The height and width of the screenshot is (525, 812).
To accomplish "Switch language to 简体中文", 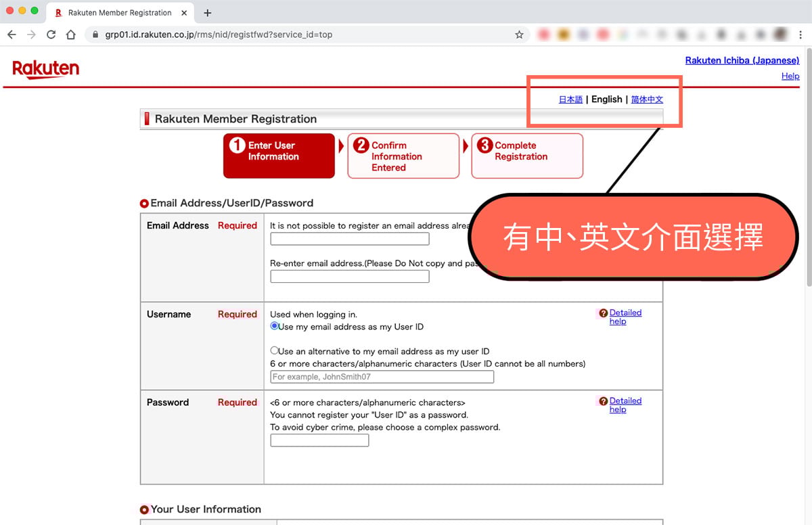I will click(647, 99).
